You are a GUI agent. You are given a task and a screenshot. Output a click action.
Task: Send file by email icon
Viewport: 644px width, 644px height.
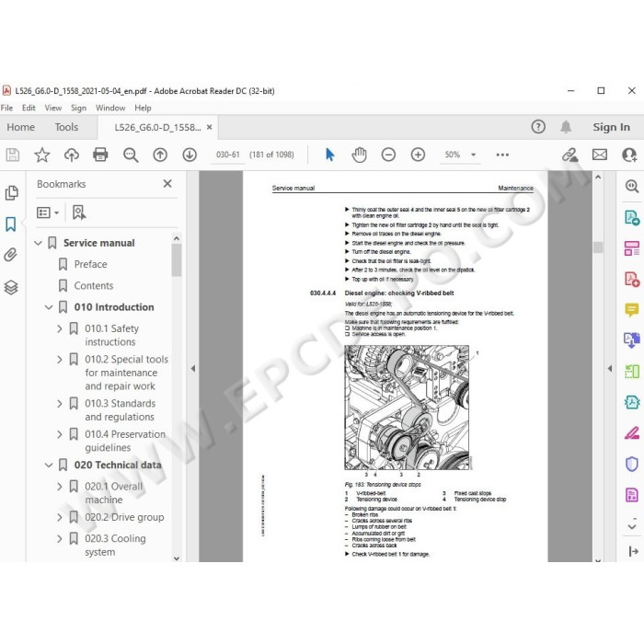pyautogui.click(x=600, y=155)
